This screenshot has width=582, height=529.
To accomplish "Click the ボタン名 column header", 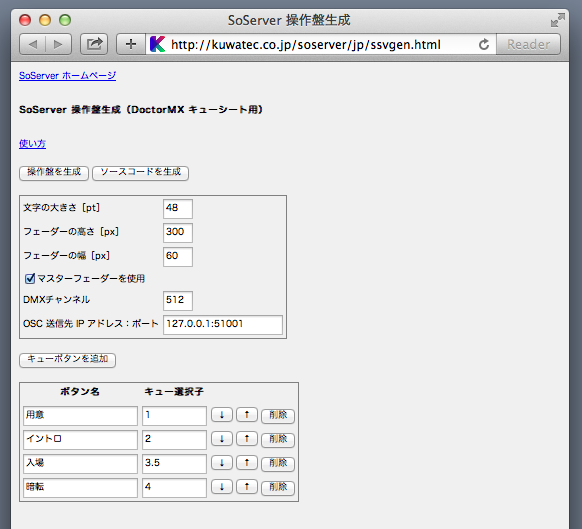I will (x=80, y=392).
